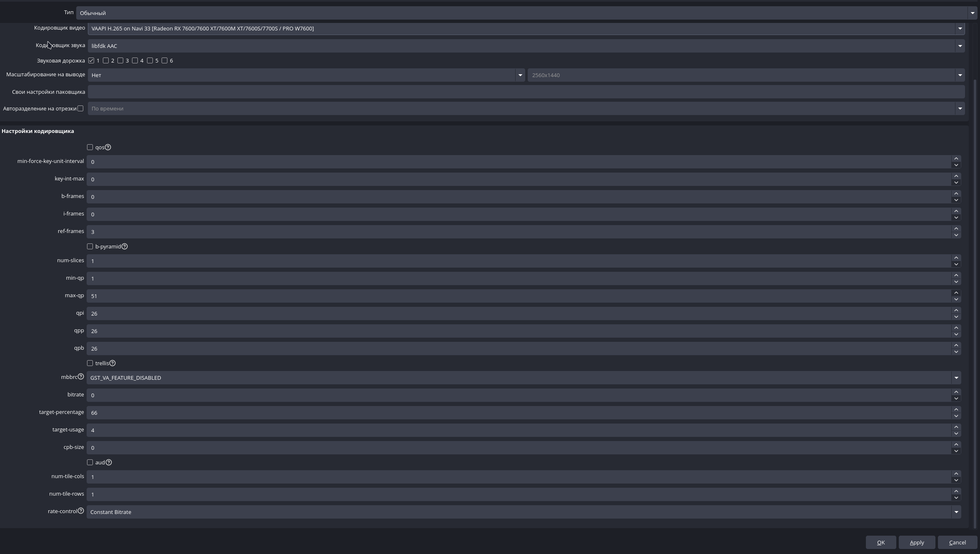
Task: Click help icon beside mbbrc label
Action: pos(81,376)
